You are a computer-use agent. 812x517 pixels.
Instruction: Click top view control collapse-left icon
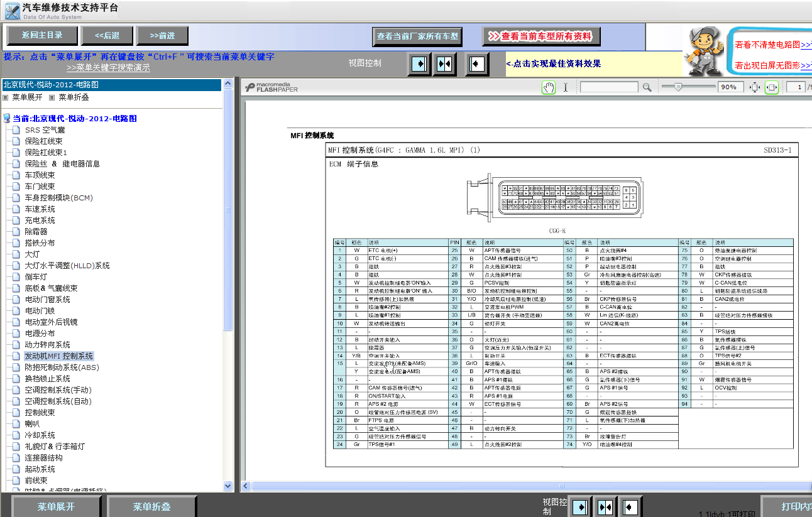coord(477,63)
